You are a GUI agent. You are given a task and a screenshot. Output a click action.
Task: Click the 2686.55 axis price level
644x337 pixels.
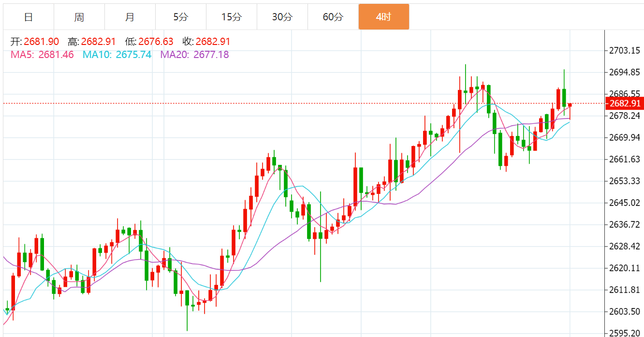click(625, 94)
